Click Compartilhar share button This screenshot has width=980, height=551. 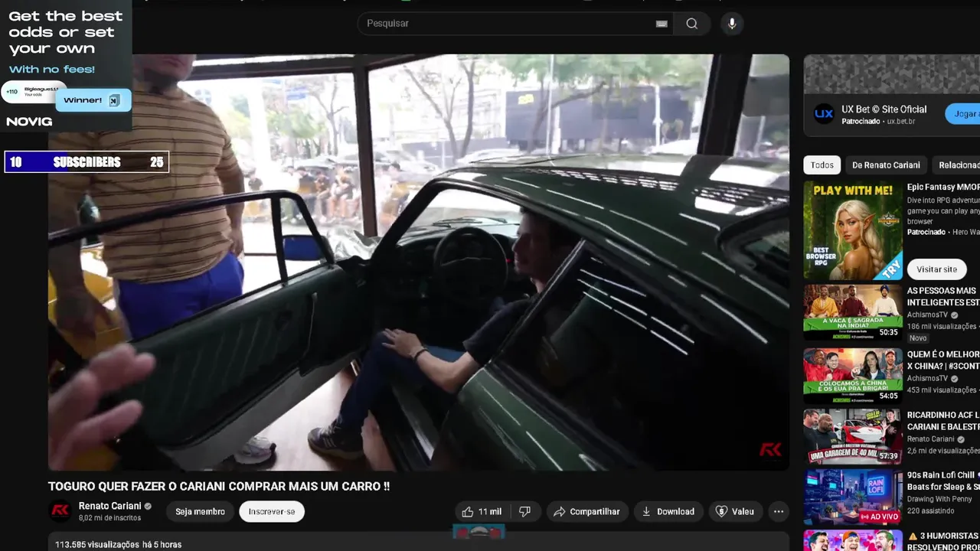pos(586,511)
